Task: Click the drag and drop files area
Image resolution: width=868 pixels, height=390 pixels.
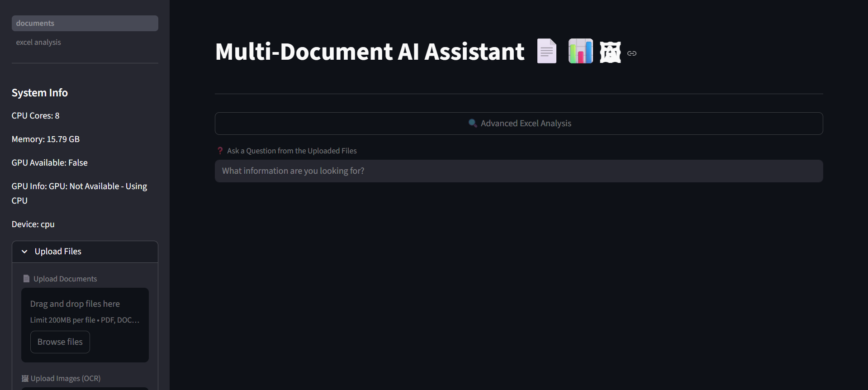Action: pos(85,311)
